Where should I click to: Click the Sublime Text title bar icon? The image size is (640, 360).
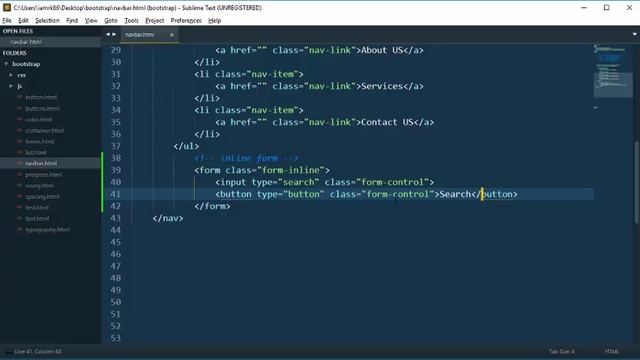[7, 7]
